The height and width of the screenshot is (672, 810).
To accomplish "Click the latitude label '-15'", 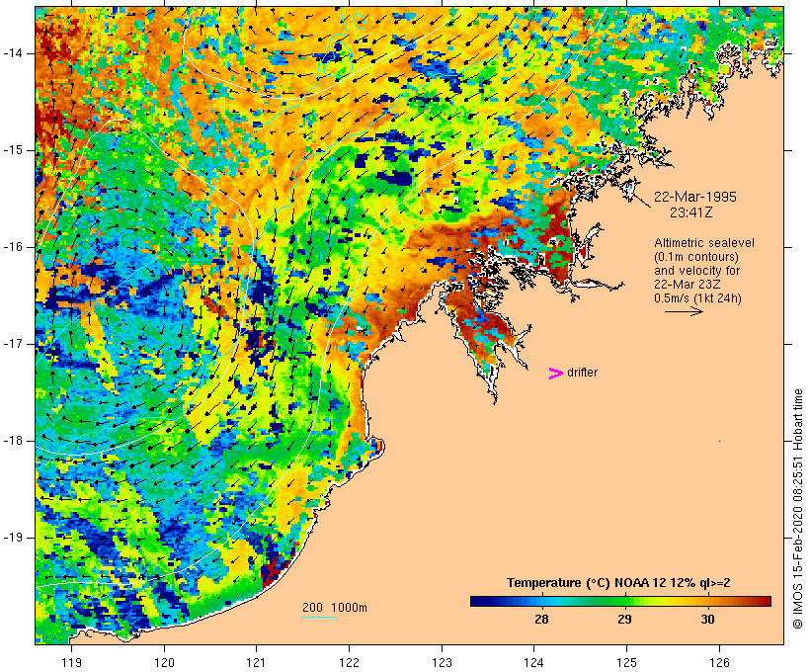I will tap(13, 150).
